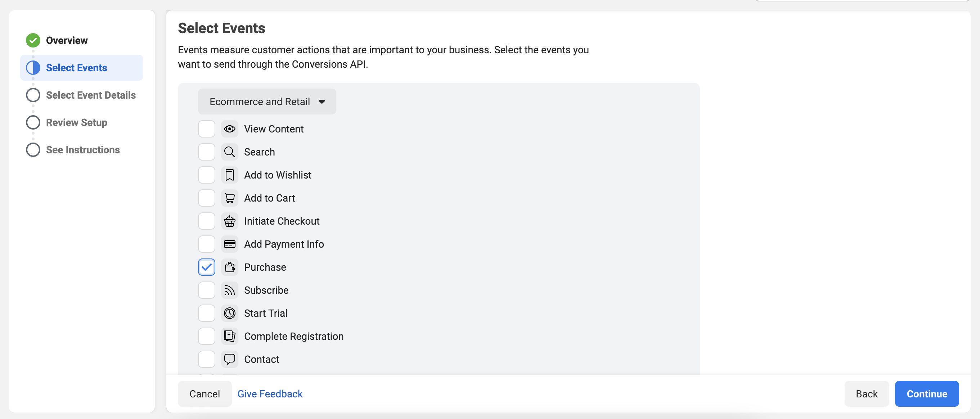Click the magnifier icon next to Search
The width and height of the screenshot is (980, 419).
(x=229, y=152)
